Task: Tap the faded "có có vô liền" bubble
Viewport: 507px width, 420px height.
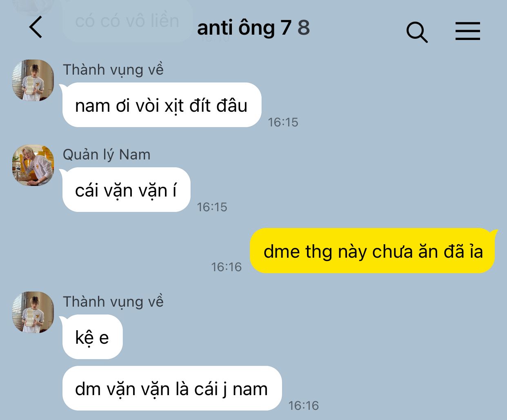Action: (127, 21)
